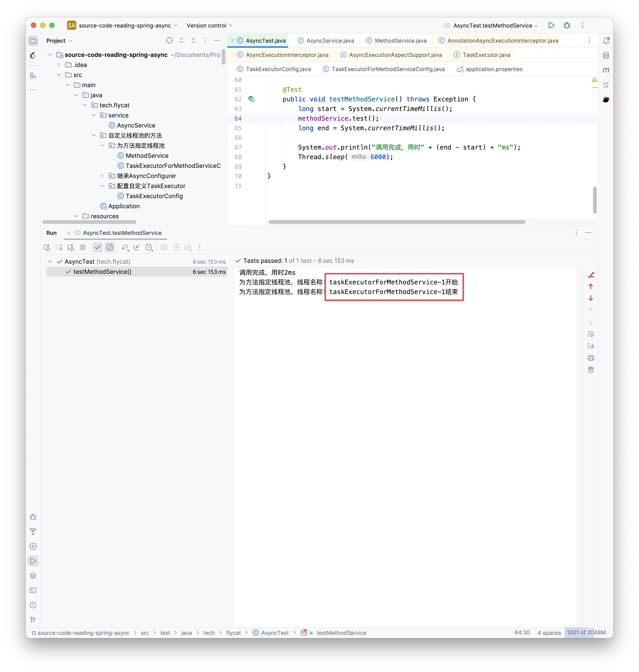Image resolution: width=639 pixels, height=672 pixels.
Task: Open TaskExecutor.java tab
Action: tap(482, 55)
